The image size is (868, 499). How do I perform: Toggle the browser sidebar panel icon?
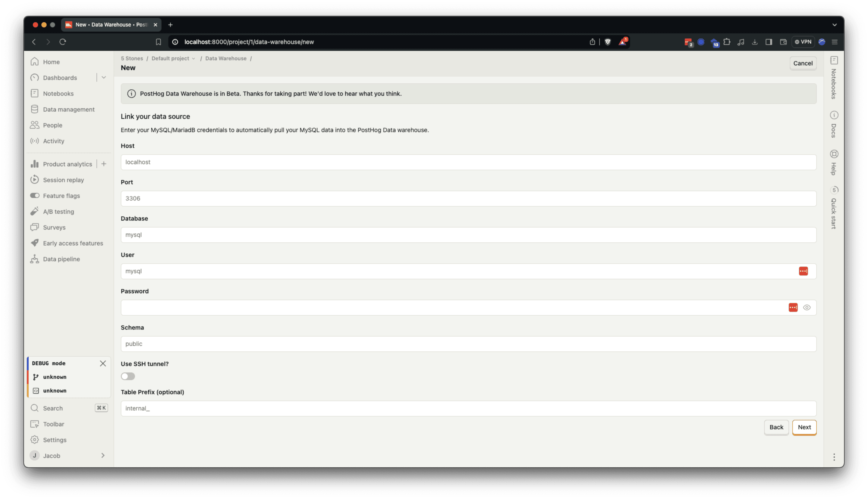[x=768, y=42]
